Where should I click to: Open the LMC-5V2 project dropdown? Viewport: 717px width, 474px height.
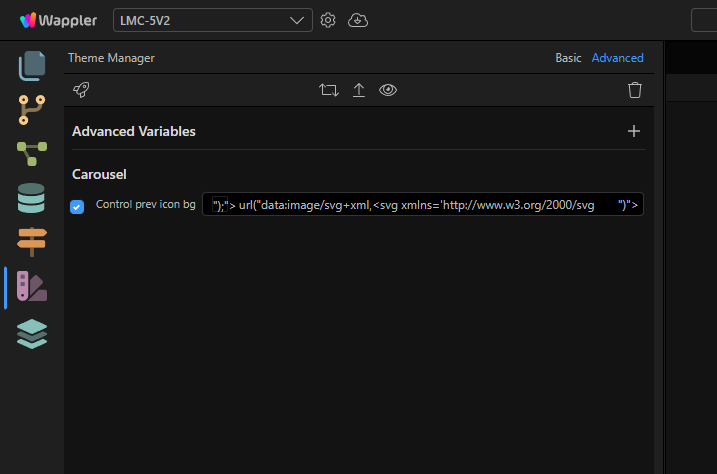(x=213, y=21)
